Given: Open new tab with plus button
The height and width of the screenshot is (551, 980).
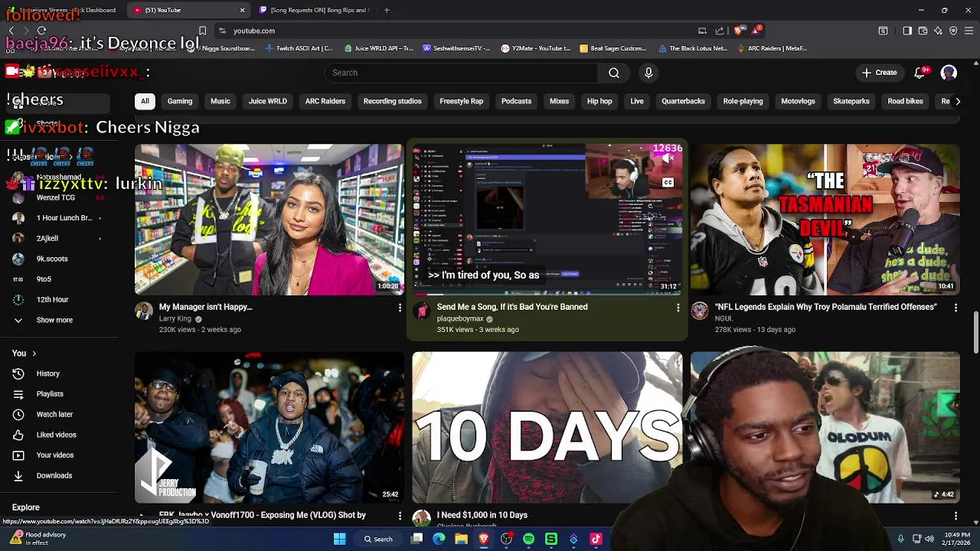Looking at the screenshot, I should 387,10.
